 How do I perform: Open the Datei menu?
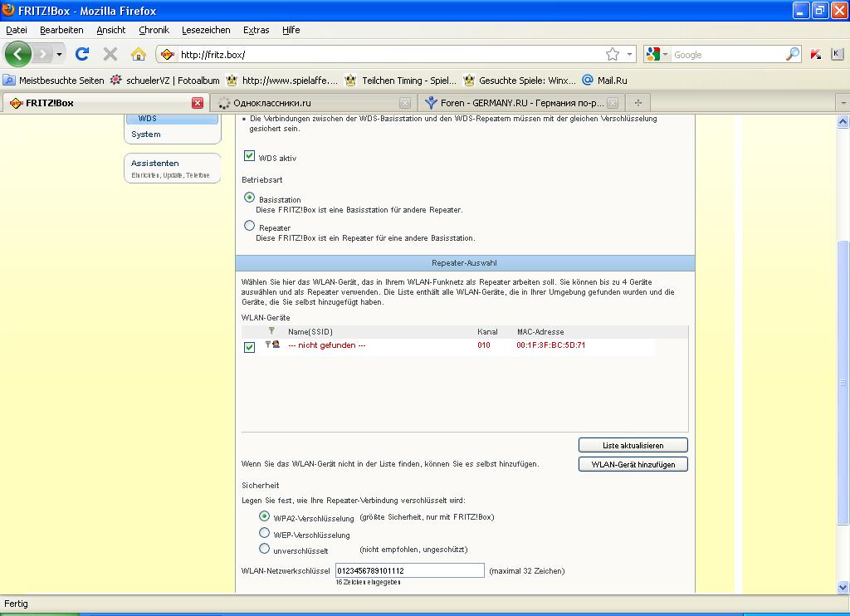pyautogui.click(x=17, y=30)
